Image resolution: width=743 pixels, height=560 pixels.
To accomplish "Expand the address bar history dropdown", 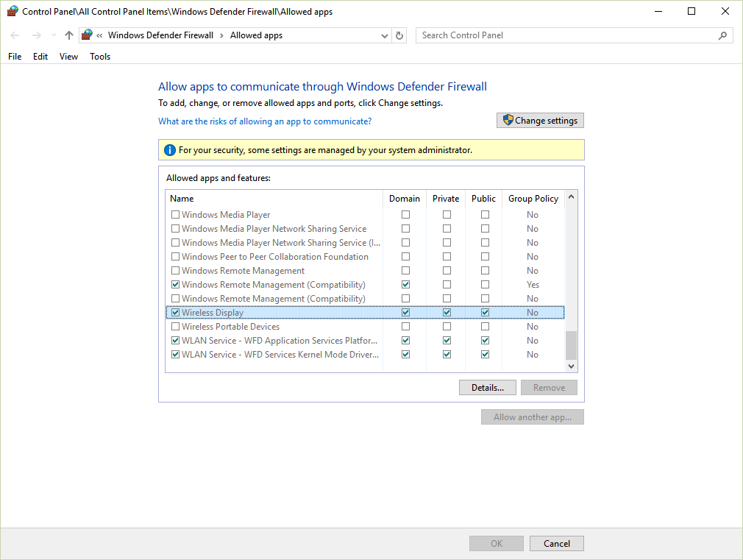I will coord(384,35).
